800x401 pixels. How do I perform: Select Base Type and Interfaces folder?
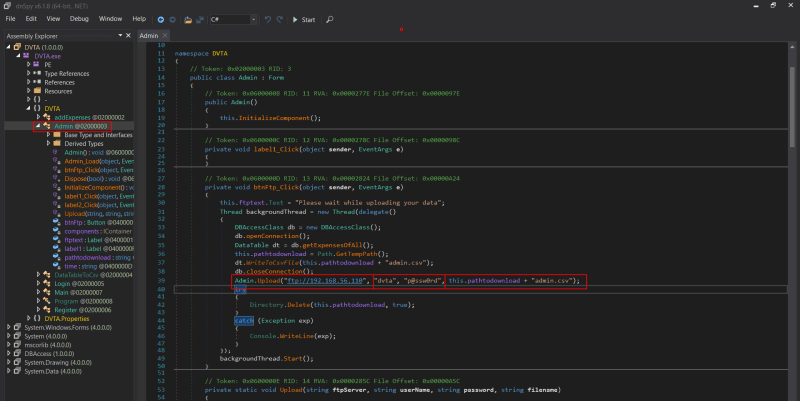[98, 135]
